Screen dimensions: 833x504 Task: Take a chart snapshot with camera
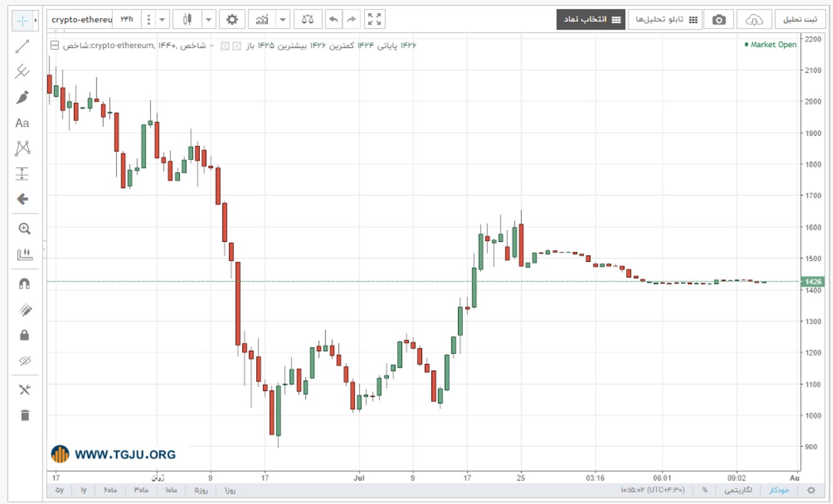719,20
